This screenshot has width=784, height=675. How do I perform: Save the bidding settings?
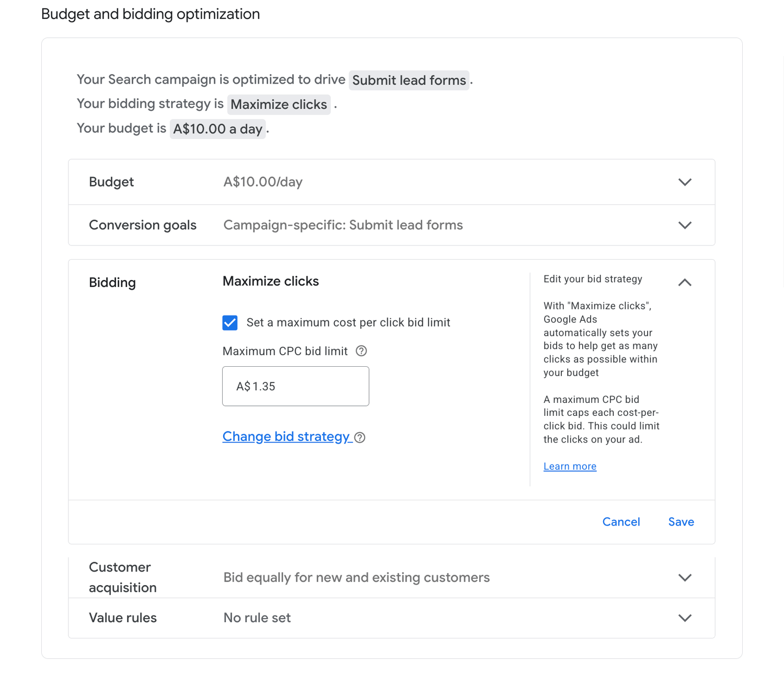pyautogui.click(x=681, y=522)
